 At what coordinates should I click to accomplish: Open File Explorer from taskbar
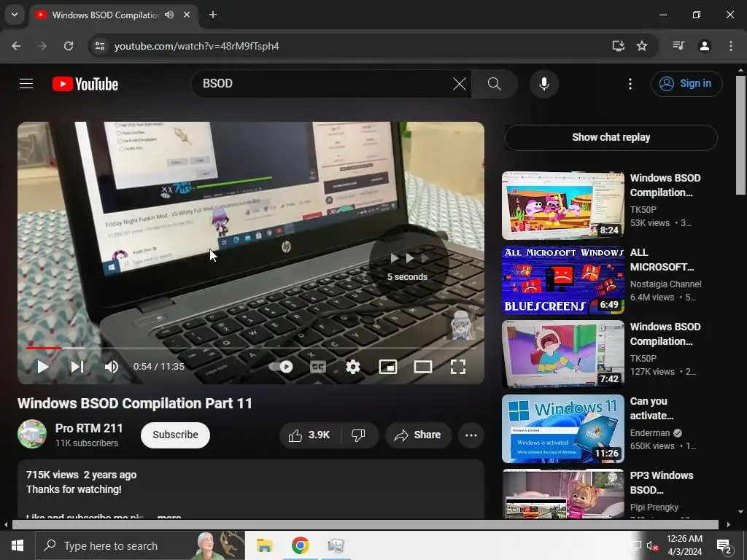264,545
